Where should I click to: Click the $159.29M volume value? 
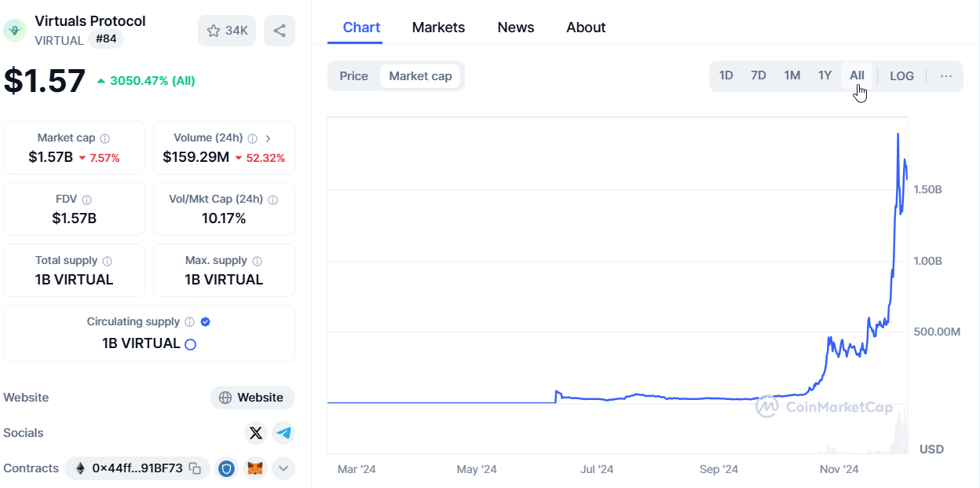196,157
